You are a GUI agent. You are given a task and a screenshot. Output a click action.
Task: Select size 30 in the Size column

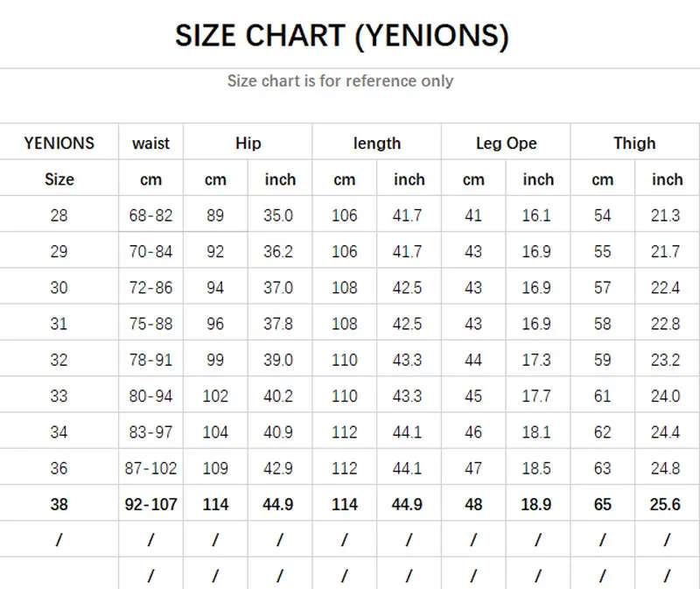59,288
